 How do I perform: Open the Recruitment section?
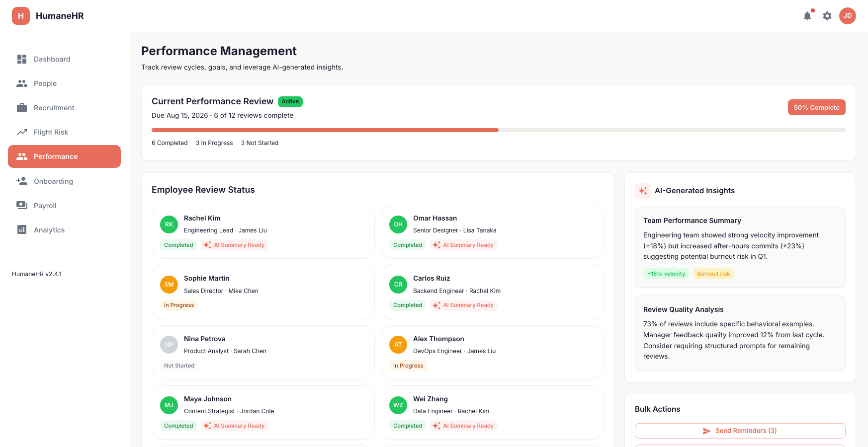pos(64,108)
